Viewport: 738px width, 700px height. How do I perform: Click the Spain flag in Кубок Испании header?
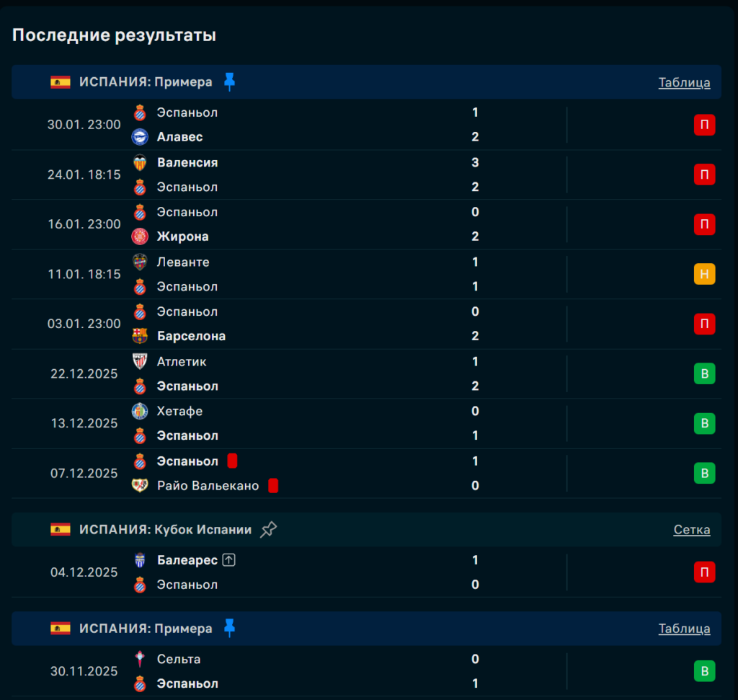[x=61, y=530]
